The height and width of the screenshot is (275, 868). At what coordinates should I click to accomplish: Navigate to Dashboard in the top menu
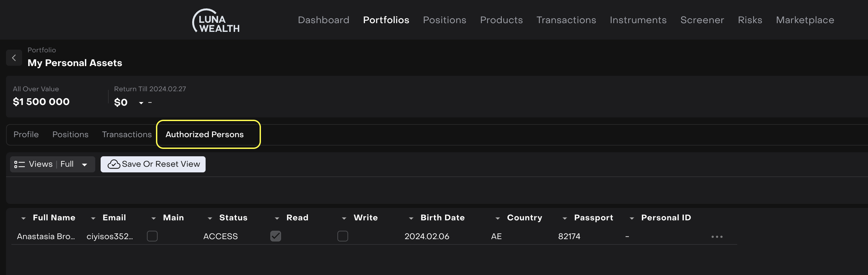[323, 20]
